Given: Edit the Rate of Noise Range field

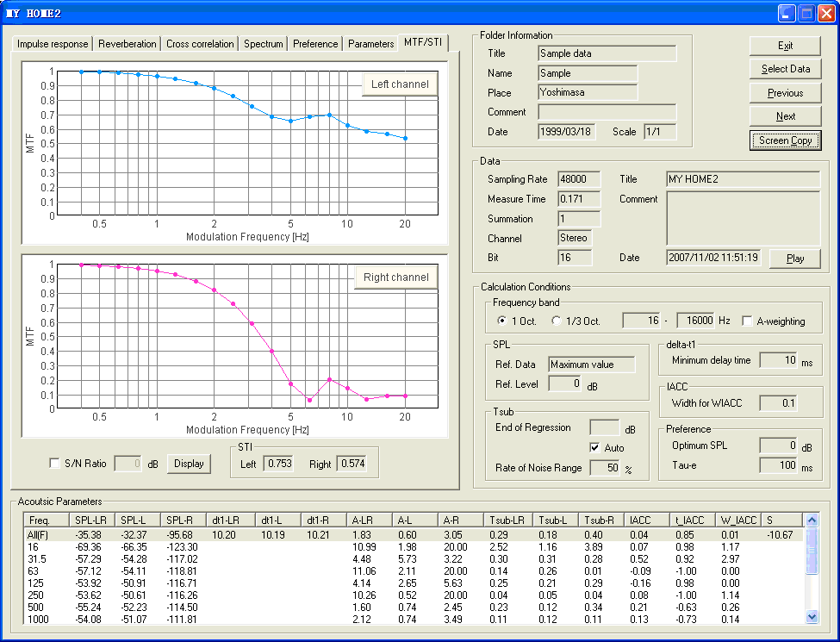Looking at the screenshot, I should tap(604, 468).
